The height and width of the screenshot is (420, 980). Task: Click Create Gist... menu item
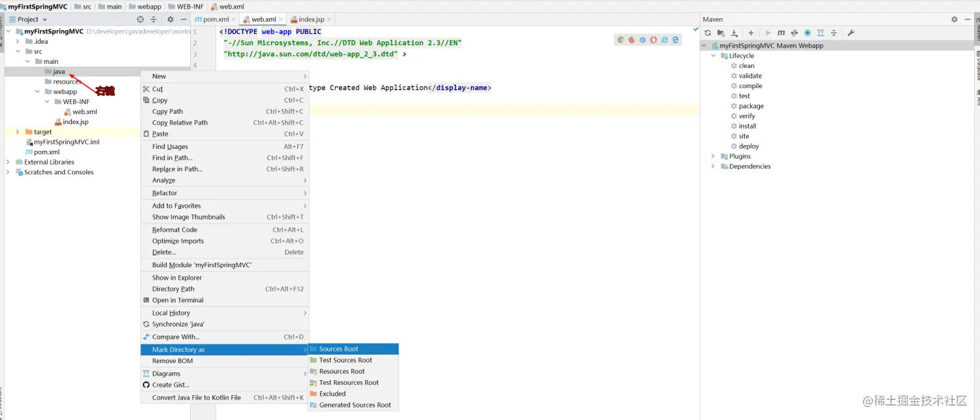click(x=225, y=385)
